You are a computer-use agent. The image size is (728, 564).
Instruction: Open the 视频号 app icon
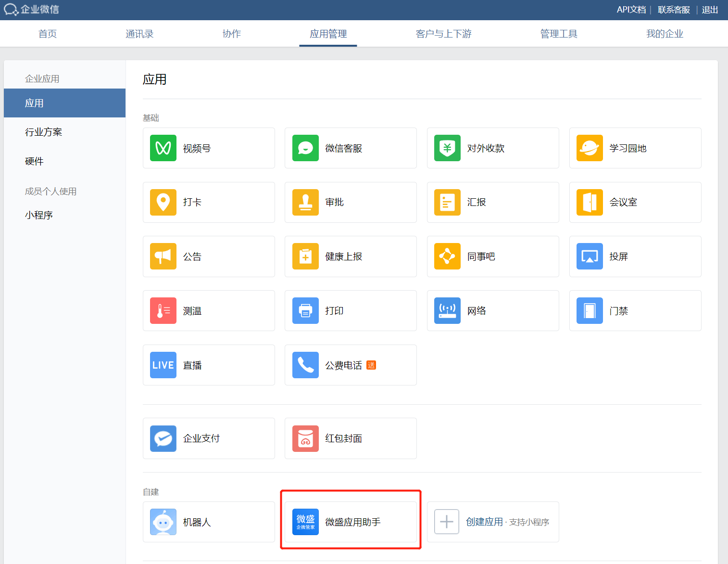(x=163, y=148)
